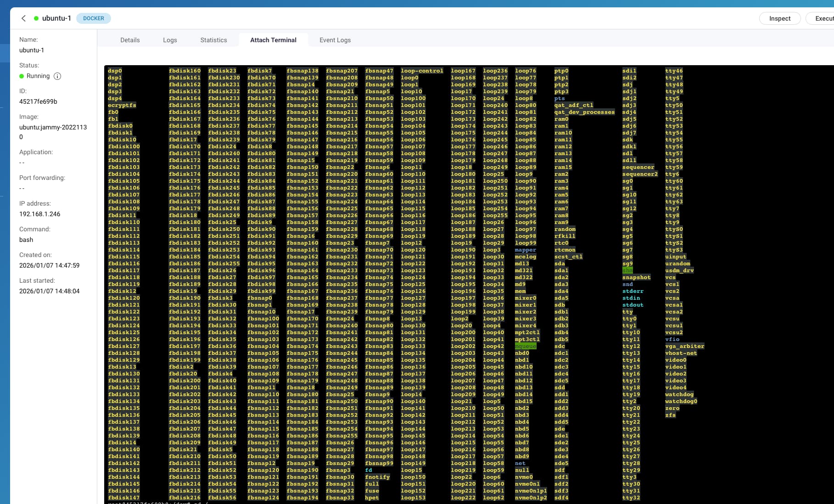Viewport: 834px width, 504px height.
Task: Click the container ID 45217fe699b
Action: (38, 101)
